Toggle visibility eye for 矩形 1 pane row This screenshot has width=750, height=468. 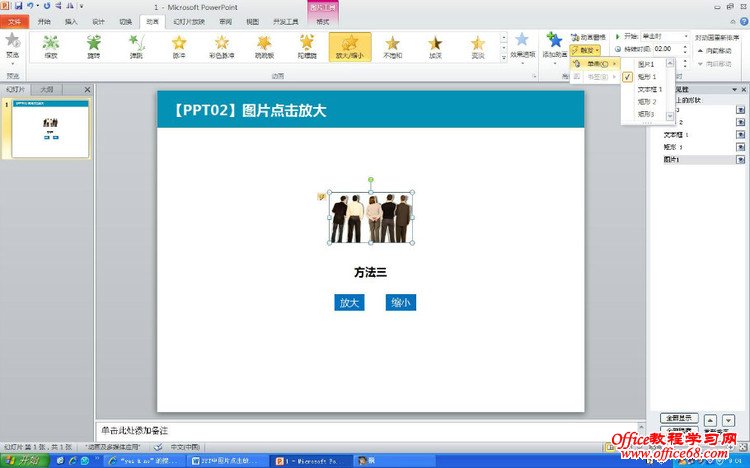[x=740, y=147]
